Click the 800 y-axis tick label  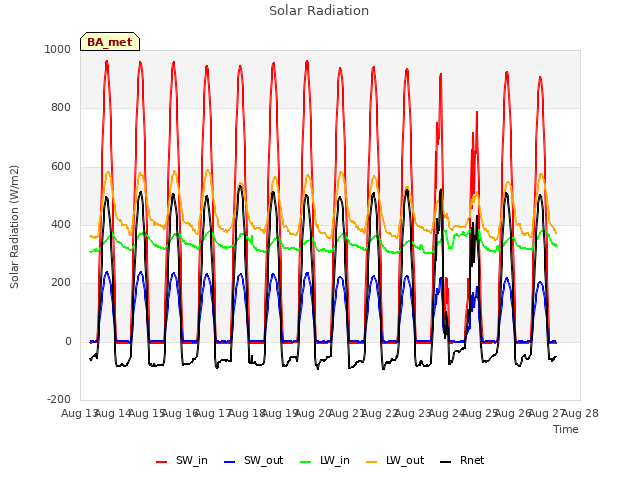(x=61, y=107)
